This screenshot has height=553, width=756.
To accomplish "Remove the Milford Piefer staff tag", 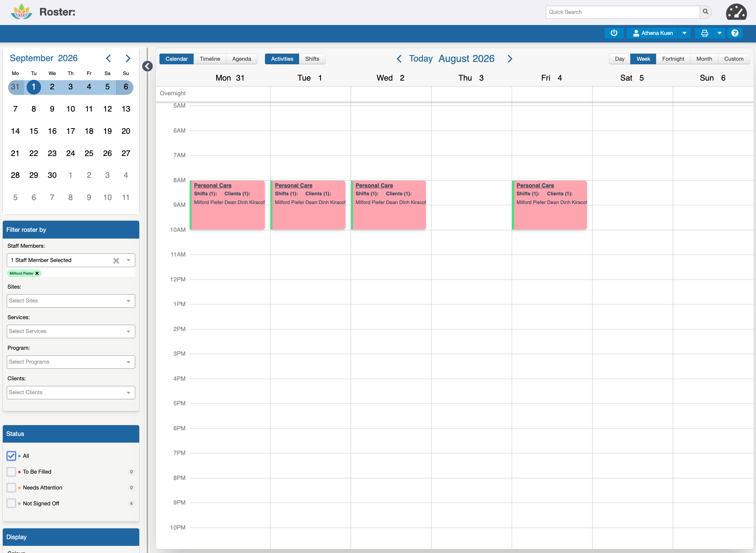I will [37, 274].
